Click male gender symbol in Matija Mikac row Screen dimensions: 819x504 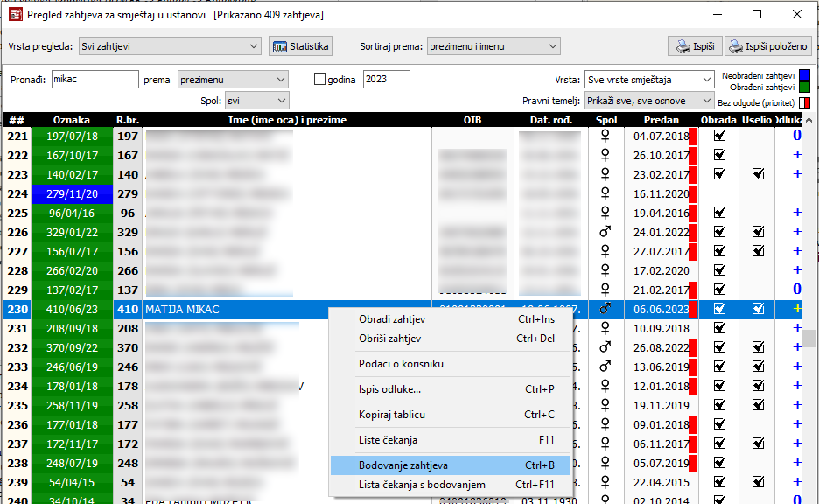click(x=605, y=309)
